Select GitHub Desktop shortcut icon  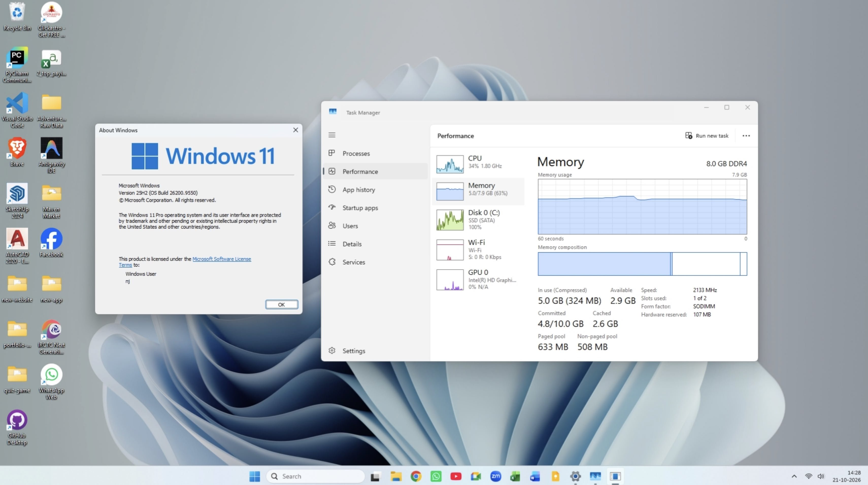point(17,427)
